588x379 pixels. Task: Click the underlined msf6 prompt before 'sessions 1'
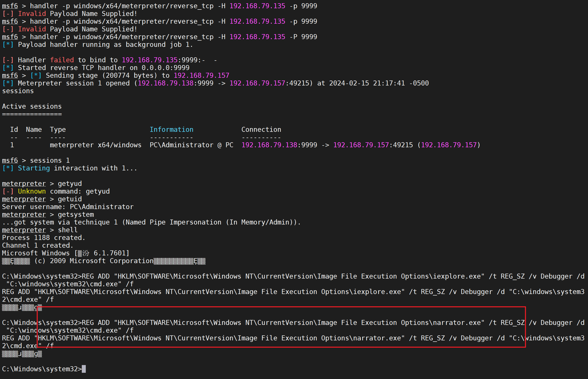coord(10,160)
